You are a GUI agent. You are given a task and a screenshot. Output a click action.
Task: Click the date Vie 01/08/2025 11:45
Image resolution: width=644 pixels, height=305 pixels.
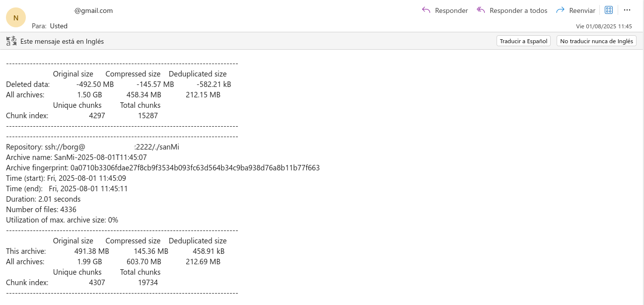[x=604, y=26]
